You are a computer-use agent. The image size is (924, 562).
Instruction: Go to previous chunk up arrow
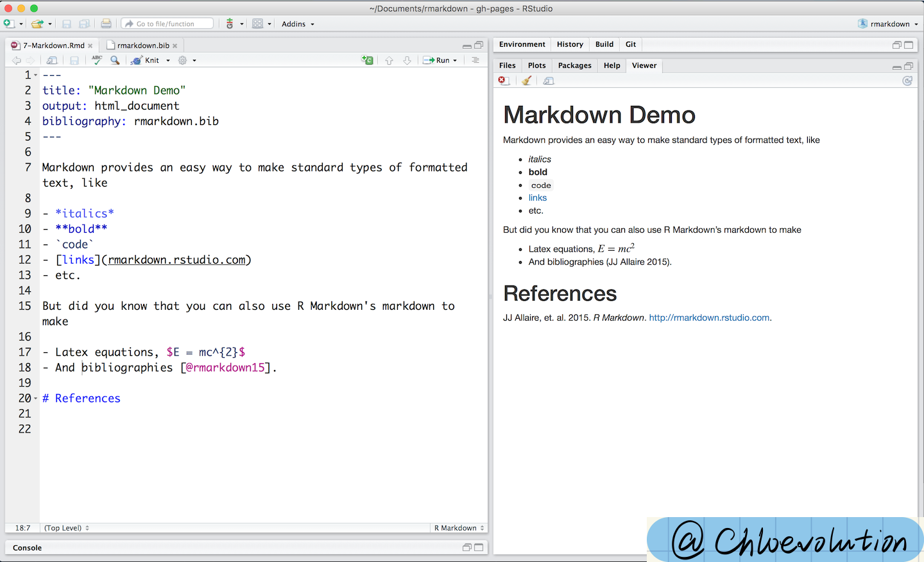pos(389,60)
